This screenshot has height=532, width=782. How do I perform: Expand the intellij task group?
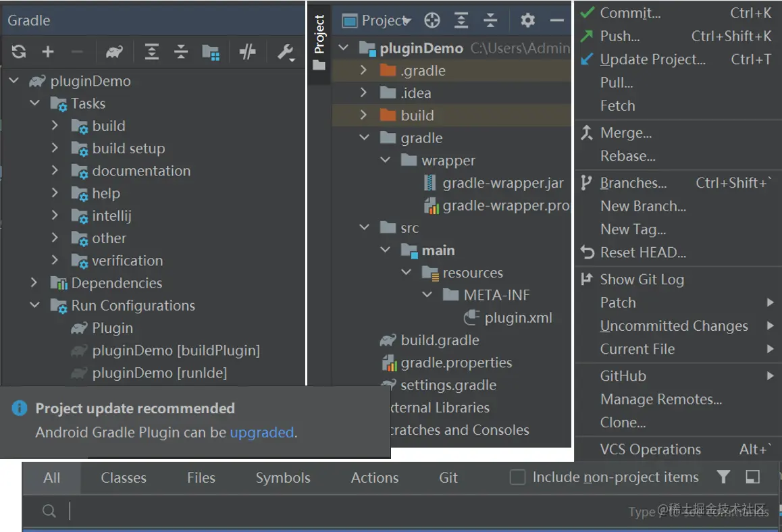[55, 215]
